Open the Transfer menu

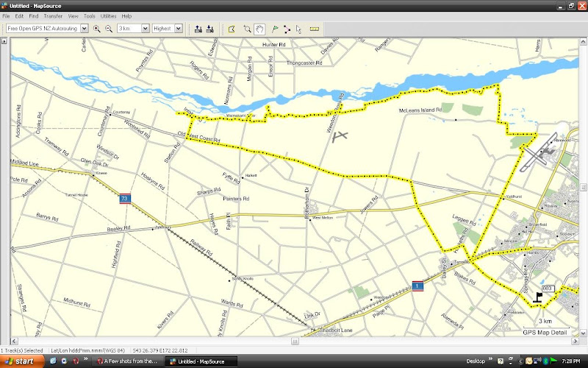point(53,16)
